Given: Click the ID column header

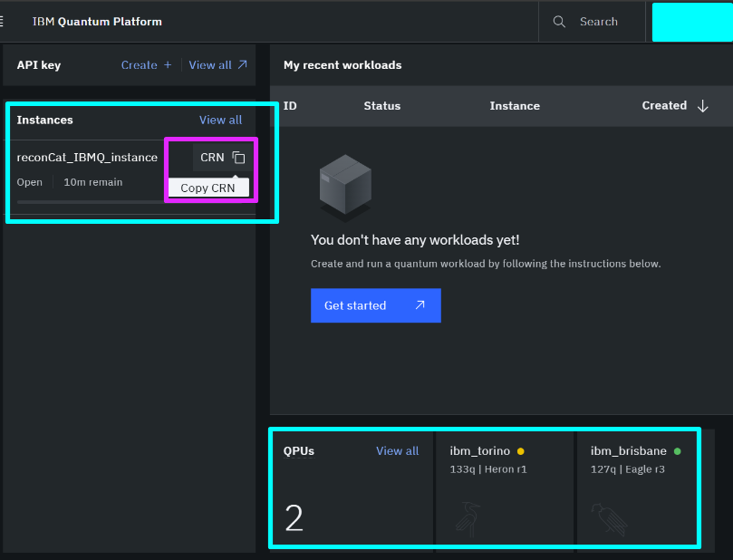Looking at the screenshot, I should point(290,106).
